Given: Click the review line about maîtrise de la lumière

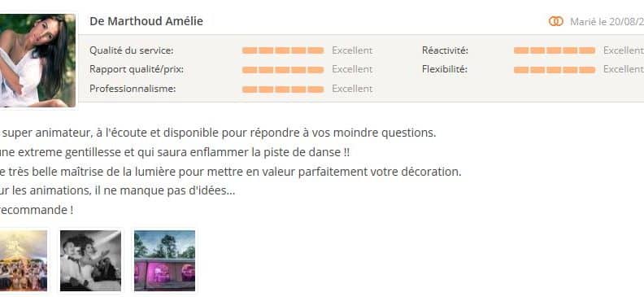Looking at the screenshot, I should coord(230,172).
